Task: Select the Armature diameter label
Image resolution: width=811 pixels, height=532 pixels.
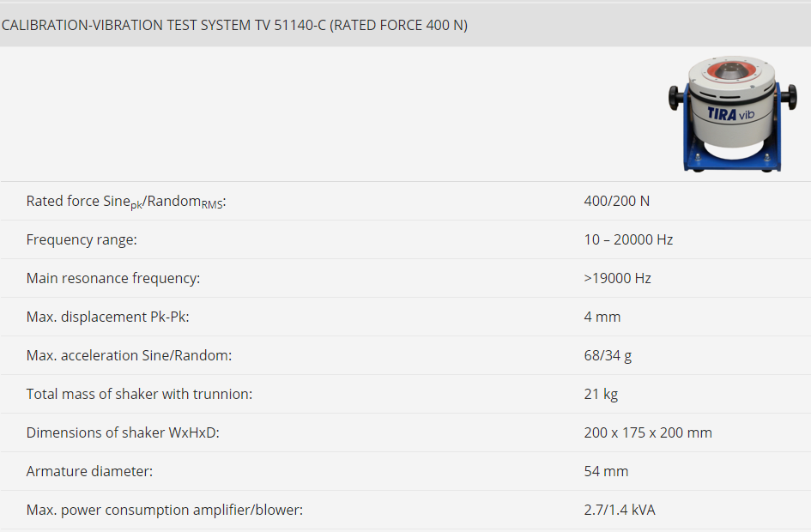Action: (x=89, y=472)
